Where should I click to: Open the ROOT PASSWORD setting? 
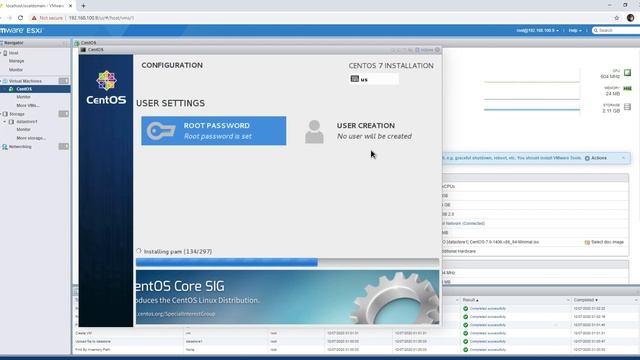pyautogui.click(x=214, y=131)
